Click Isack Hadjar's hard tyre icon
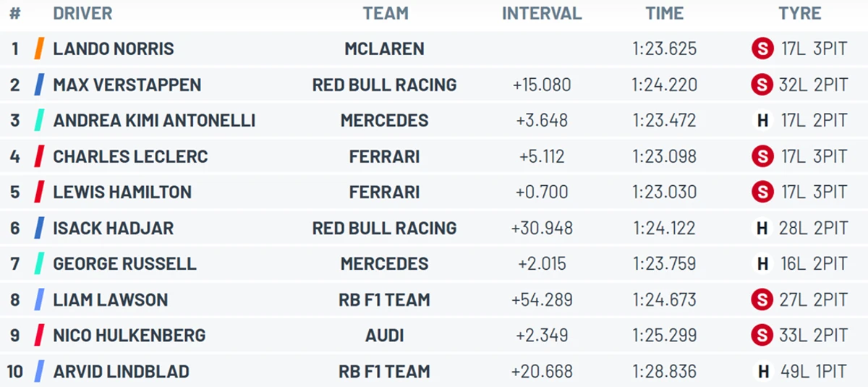Screen dimensions: 868x387 [x=762, y=229]
